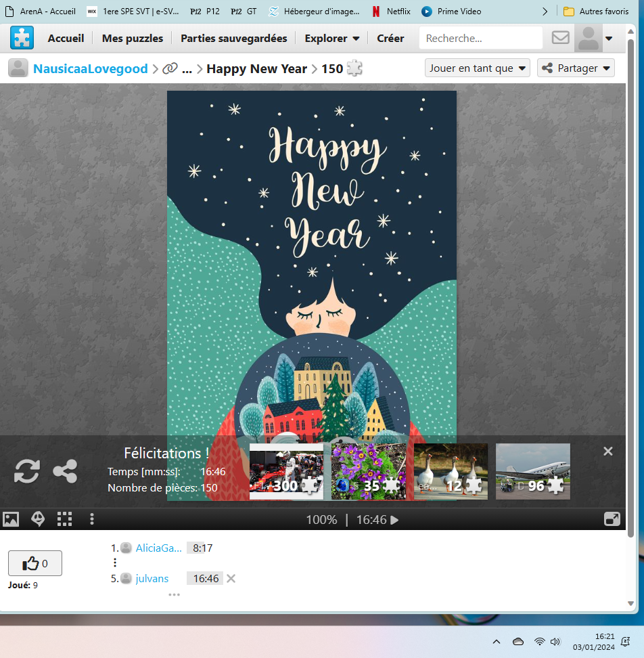This screenshot has width=644, height=658.
Task: Click the Recherche search field
Action: pyautogui.click(x=480, y=38)
